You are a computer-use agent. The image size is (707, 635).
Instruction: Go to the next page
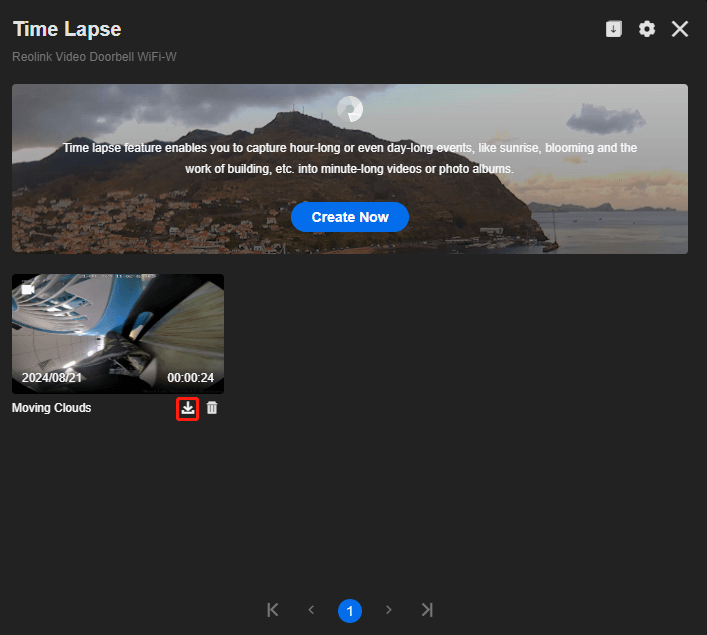pyautogui.click(x=389, y=610)
